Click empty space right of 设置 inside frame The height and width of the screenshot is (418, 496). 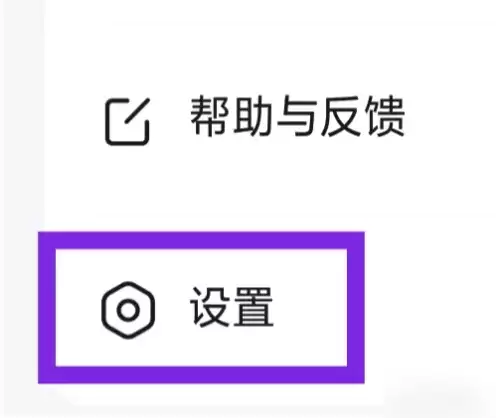(310, 307)
